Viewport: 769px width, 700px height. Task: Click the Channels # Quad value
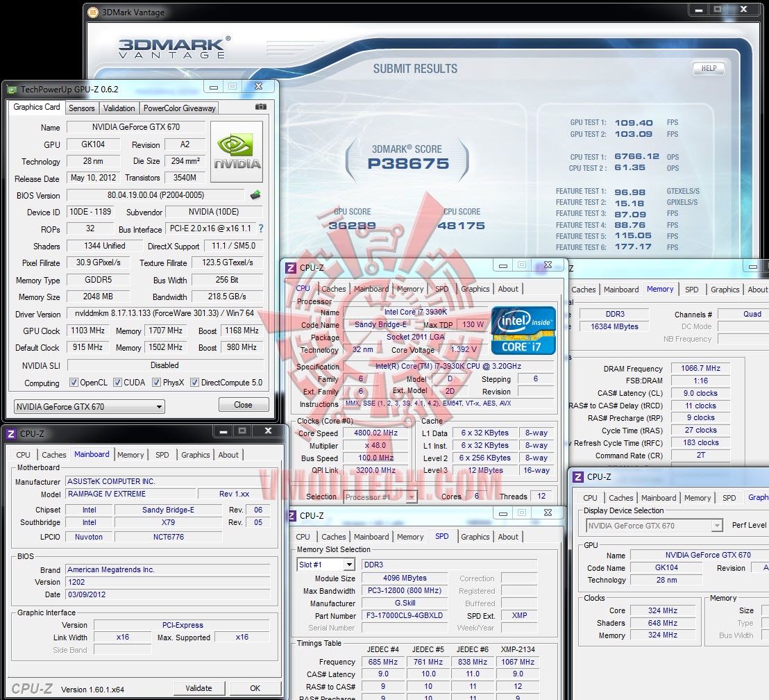tap(745, 314)
